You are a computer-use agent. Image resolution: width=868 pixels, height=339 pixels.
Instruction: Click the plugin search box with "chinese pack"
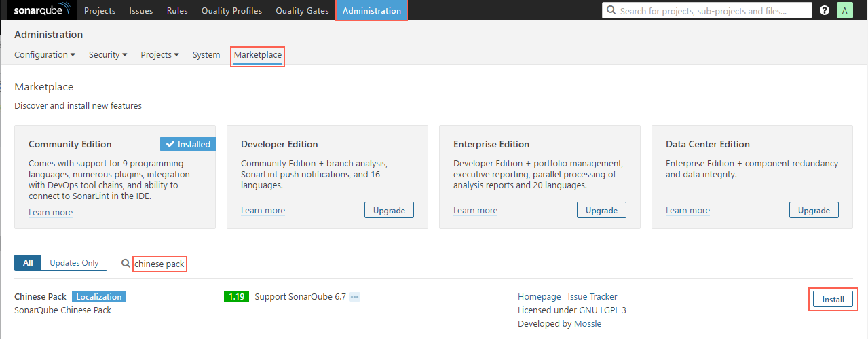[x=159, y=264]
